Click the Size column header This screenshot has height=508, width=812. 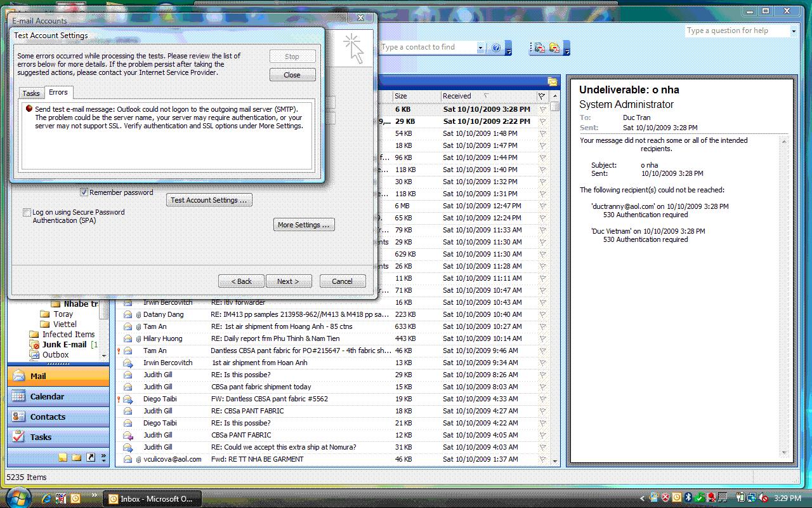pos(416,96)
